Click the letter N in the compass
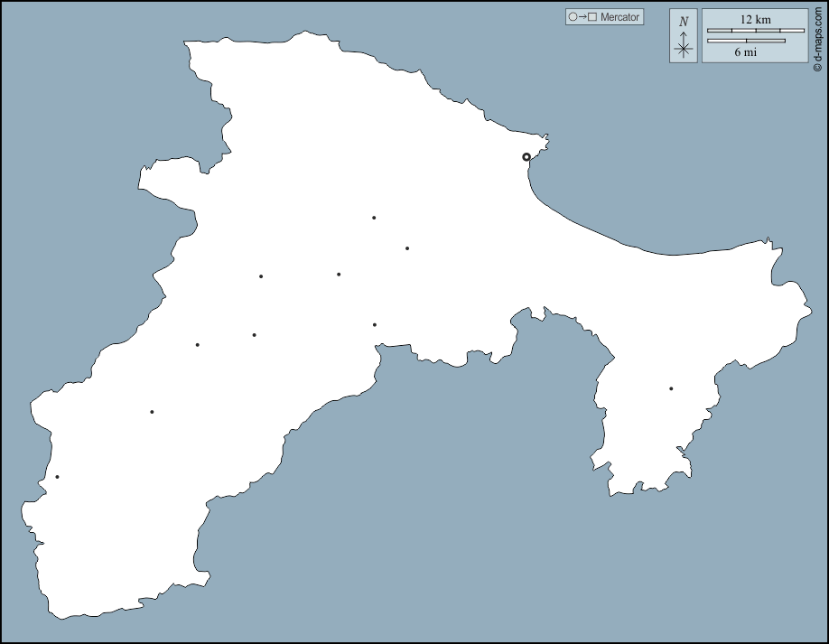This screenshot has width=829, height=644. [684, 21]
